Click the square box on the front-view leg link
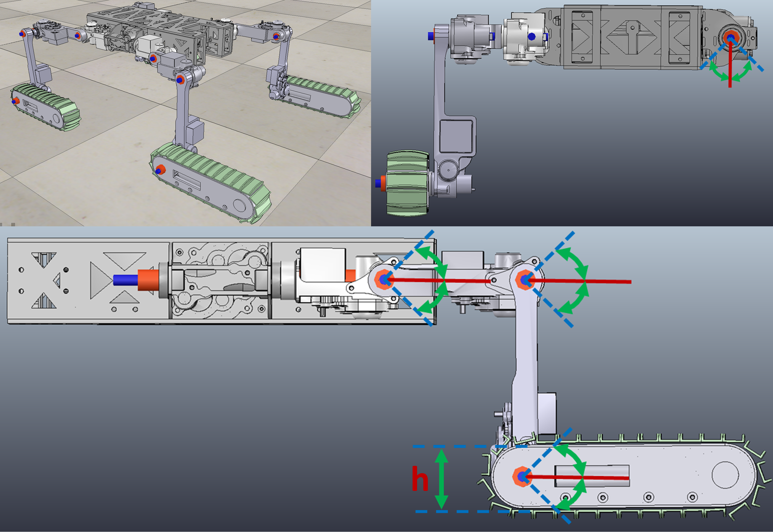 [x=456, y=137]
